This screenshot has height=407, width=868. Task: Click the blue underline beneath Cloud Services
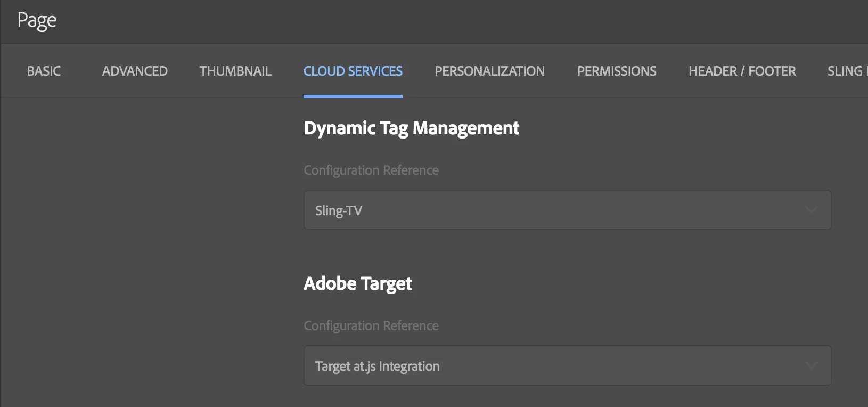(353, 96)
